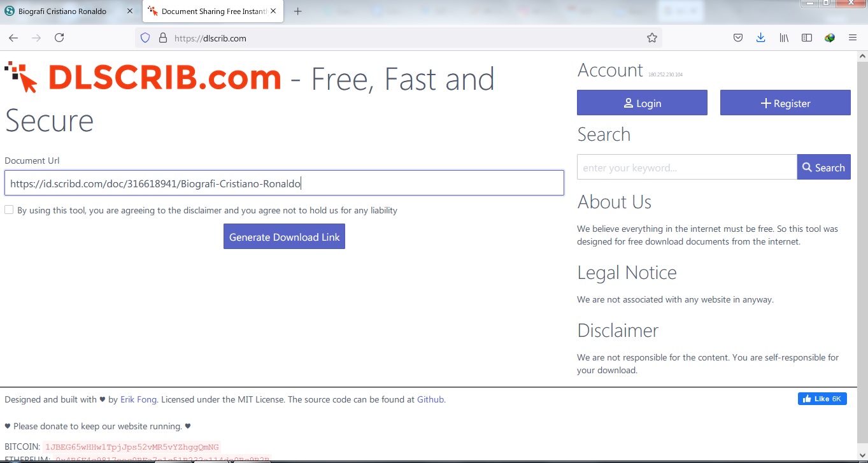The height and width of the screenshot is (463, 868).
Task: Click the About Us heading
Action: click(614, 202)
